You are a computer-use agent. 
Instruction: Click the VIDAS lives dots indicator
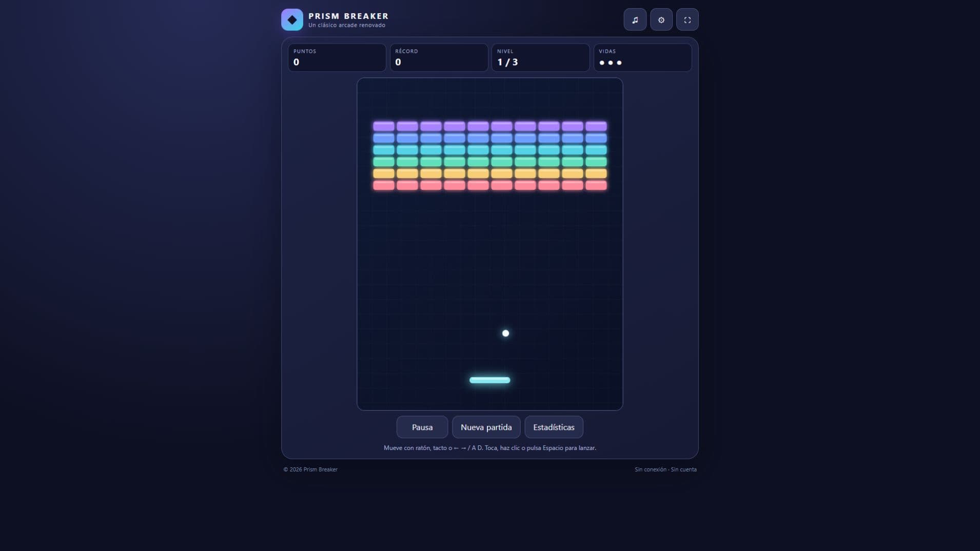point(642,57)
